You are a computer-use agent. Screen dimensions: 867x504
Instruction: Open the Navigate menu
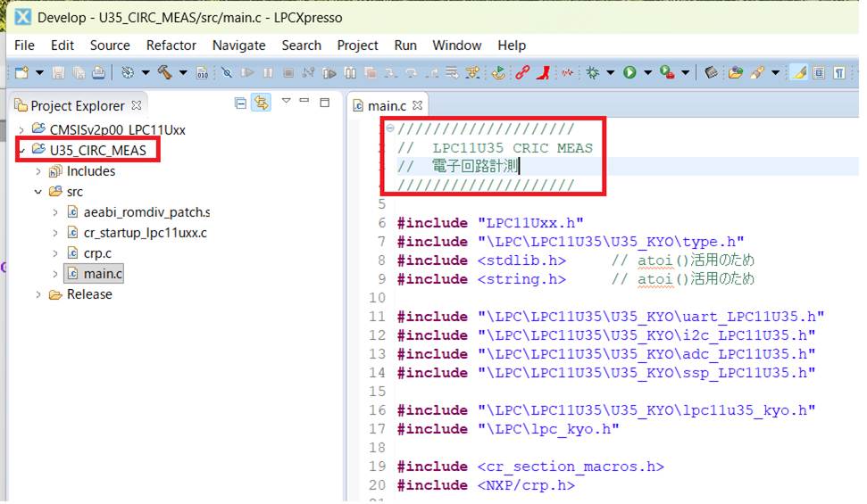coord(238,45)
